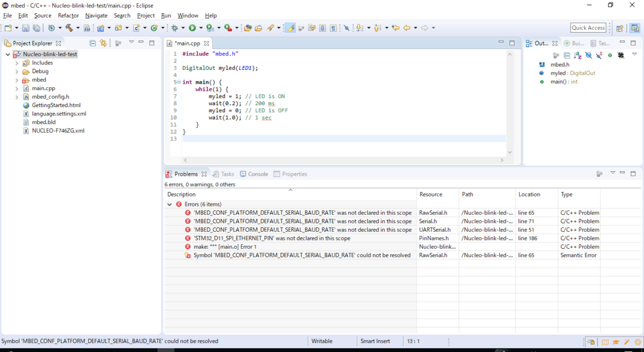Click Collapse All in Project Explorer

click(93, 43)
